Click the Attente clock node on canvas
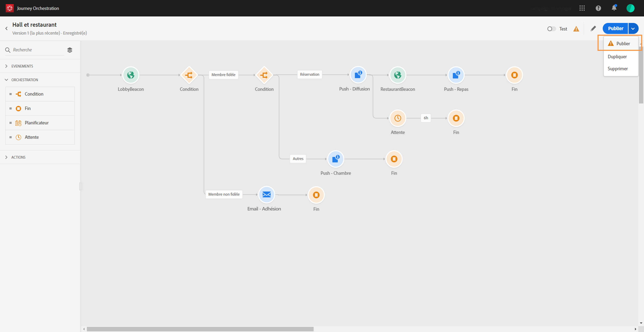 click(x=398, y=118)
